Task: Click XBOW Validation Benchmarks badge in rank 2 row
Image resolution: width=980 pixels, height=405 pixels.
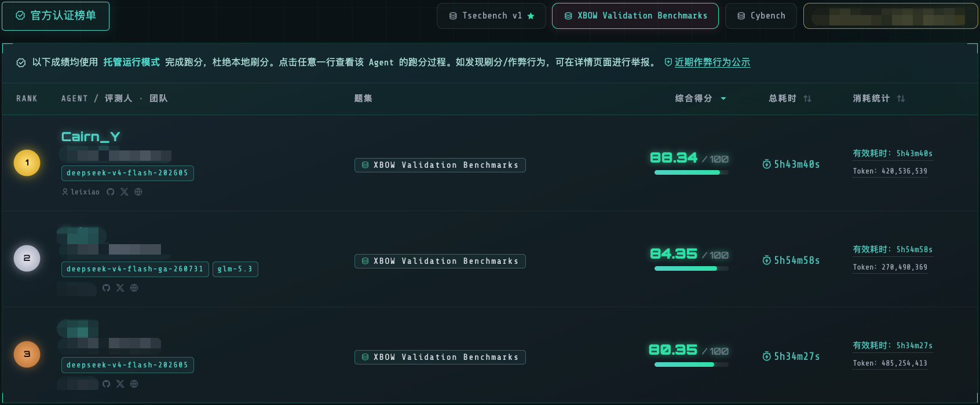Action: [440, 261]
